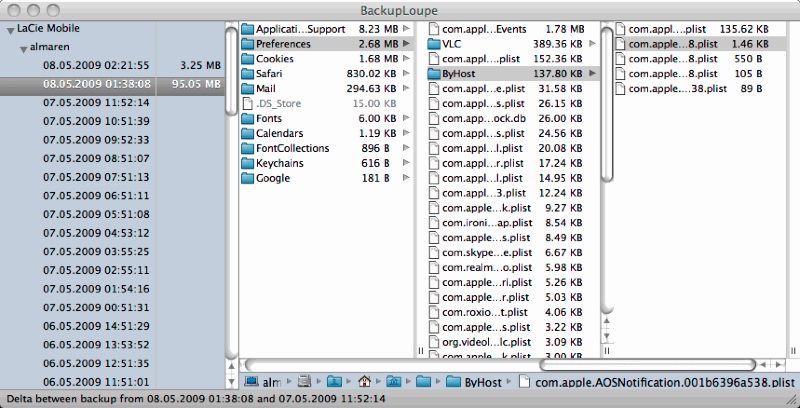Click the Google folder icon
Viewport: 800px width, 408px height.
point(247,178)
